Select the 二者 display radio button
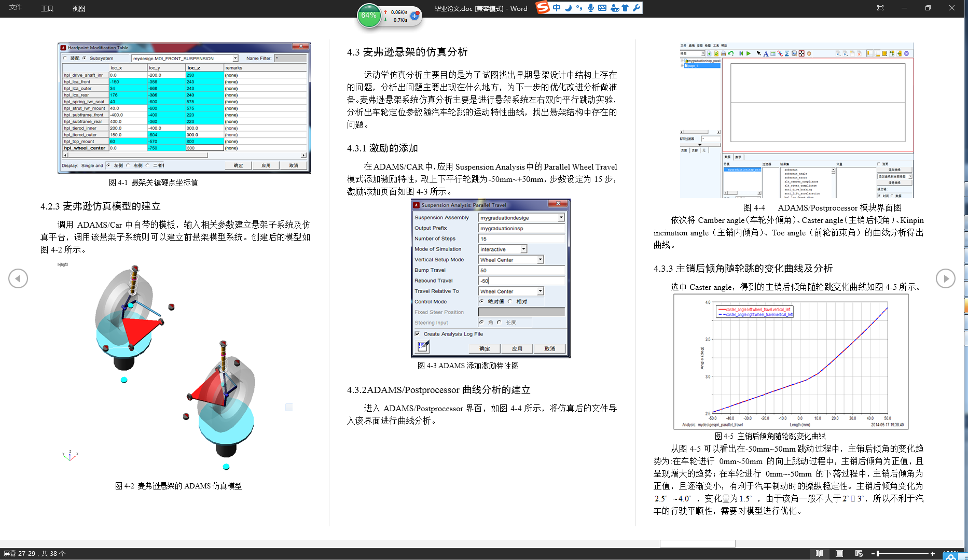Image resolution: width=968 pixels, height=560 pixels. tap(148, 165)
